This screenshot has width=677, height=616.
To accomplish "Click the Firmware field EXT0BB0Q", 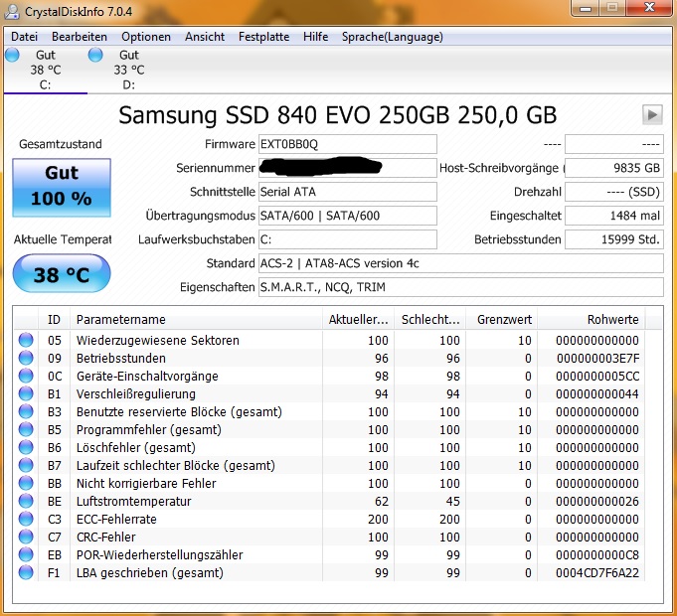I will (x=348, y=144).
